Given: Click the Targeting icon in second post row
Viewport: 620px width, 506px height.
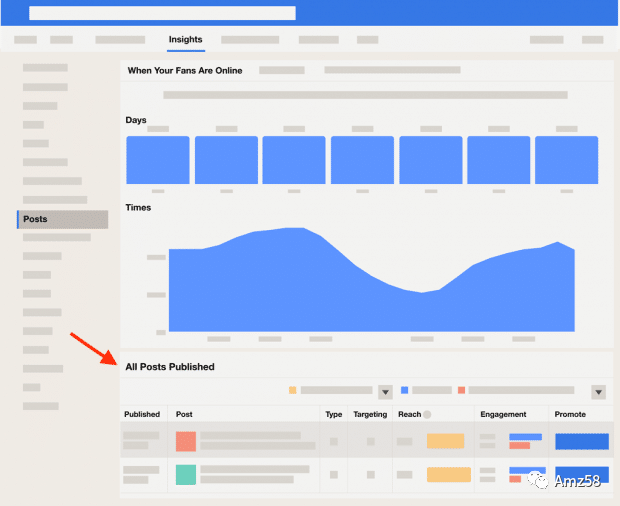Looking at the screenshot, I should pyautogui.click(x=370, y=475).
